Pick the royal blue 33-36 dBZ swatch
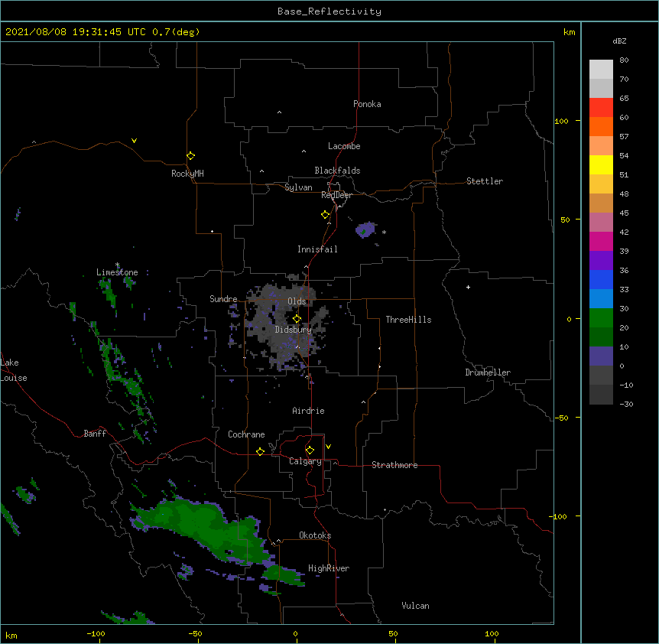Image resolution: width=659 pixels, height=644 pixels. pyautogui.click(x=601, y=279)
